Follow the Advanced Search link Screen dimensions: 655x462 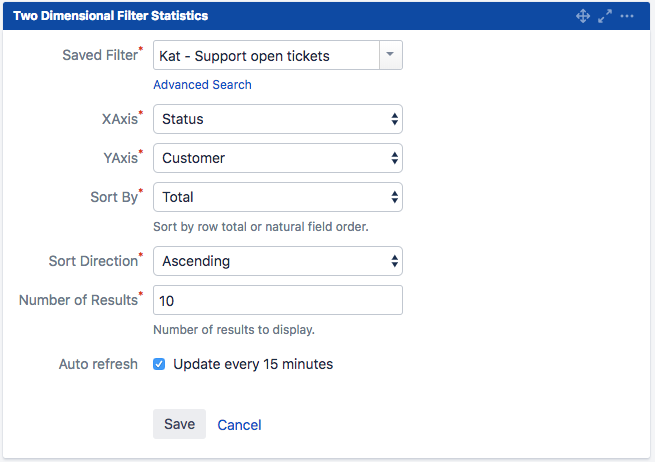(202, 85)
